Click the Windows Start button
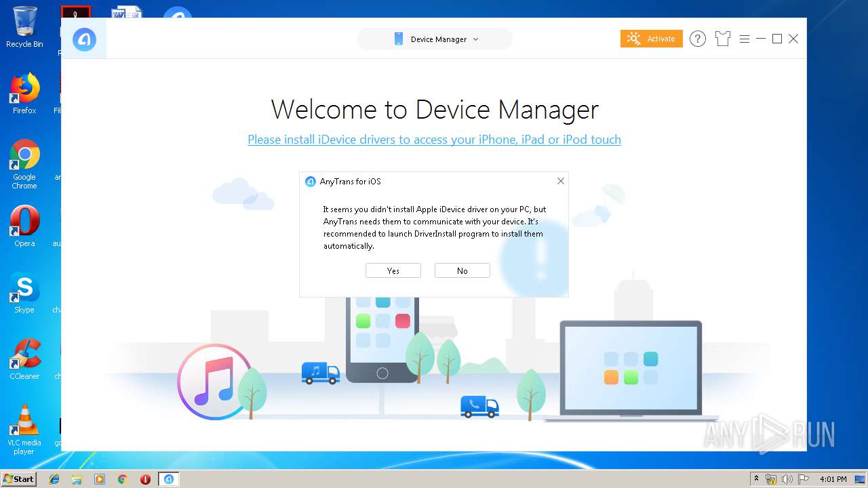The height and width of the screenshot is (488, 868). coord(18,479)
